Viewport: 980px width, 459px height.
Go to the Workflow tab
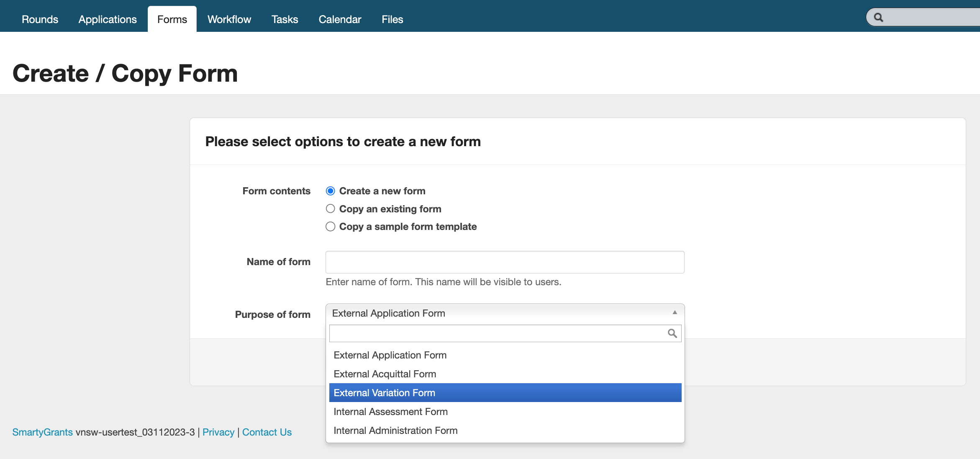pyautogui.click(x=229, y=19)
